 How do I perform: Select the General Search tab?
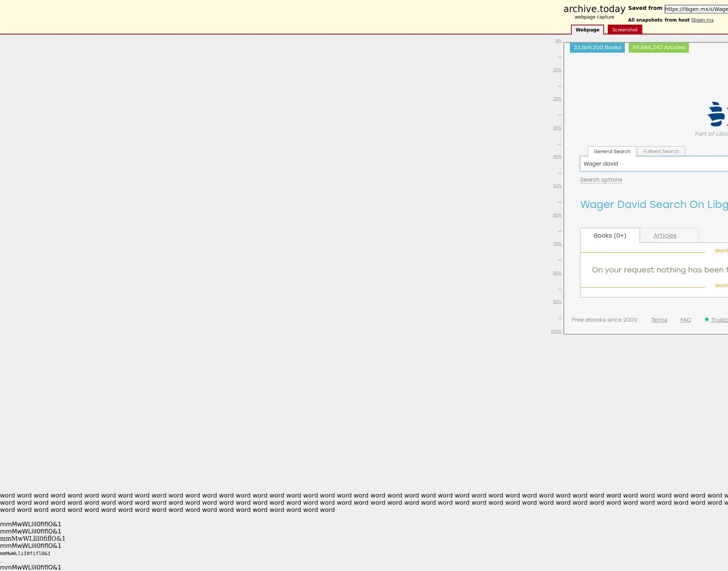[x=612, y=152]
